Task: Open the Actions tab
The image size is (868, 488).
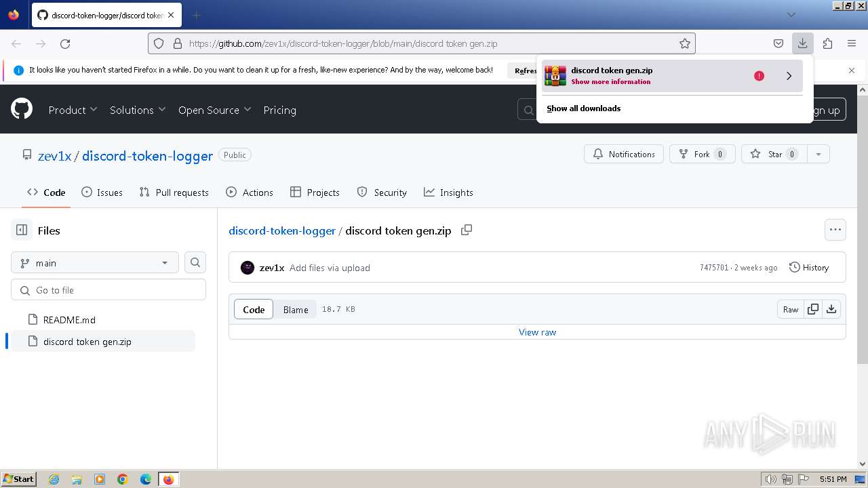Action: (x=250, y=192)
